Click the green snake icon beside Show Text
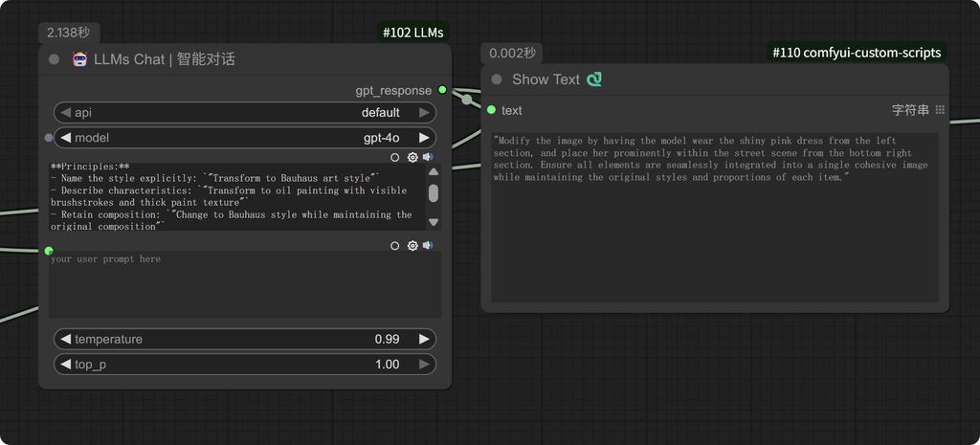 [x=594, y=79]
